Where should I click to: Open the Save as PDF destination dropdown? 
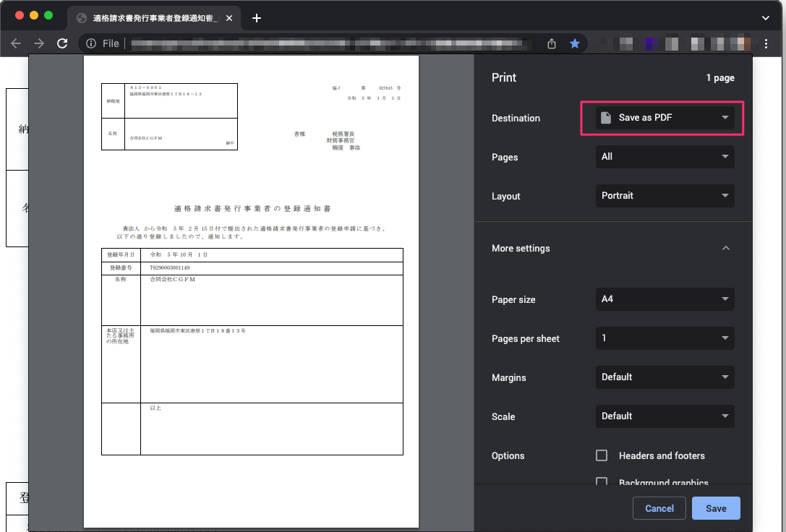661,117
